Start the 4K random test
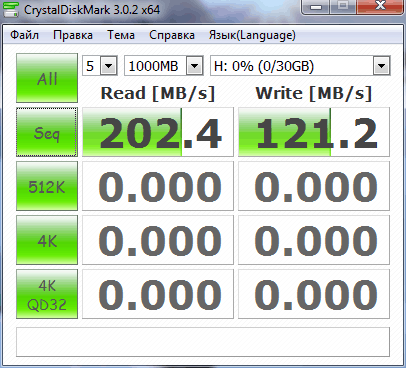 [47, 240]
